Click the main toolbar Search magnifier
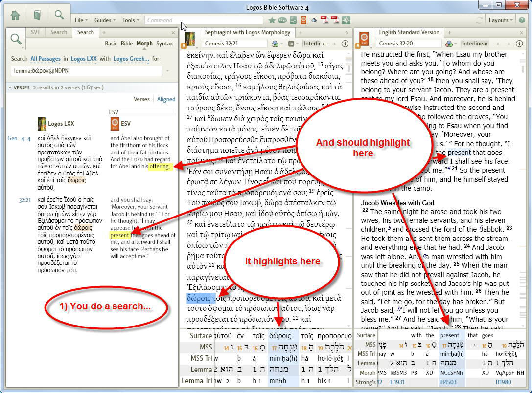This screenshot has height=393, width=532. 59,15
